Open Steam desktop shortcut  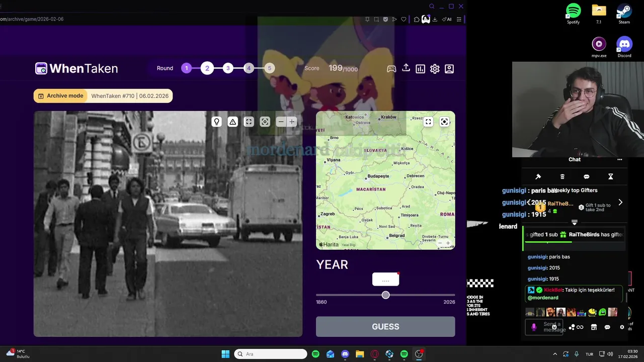[x=624, y=14]
